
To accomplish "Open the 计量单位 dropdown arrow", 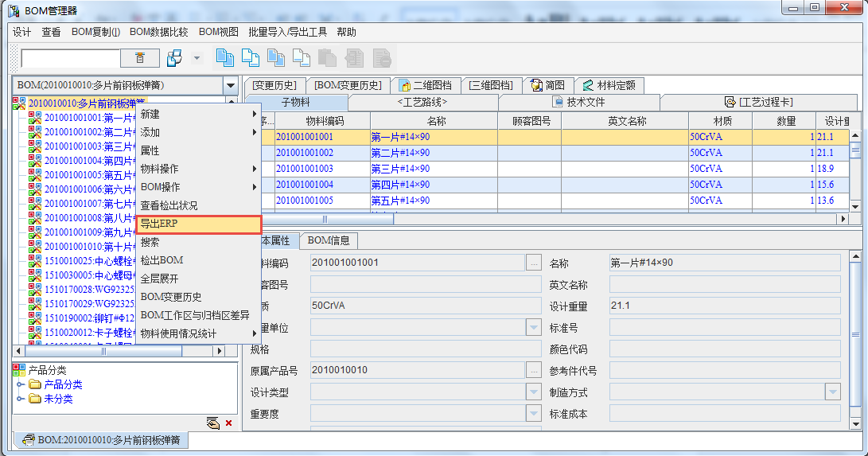I will point(534,328).
